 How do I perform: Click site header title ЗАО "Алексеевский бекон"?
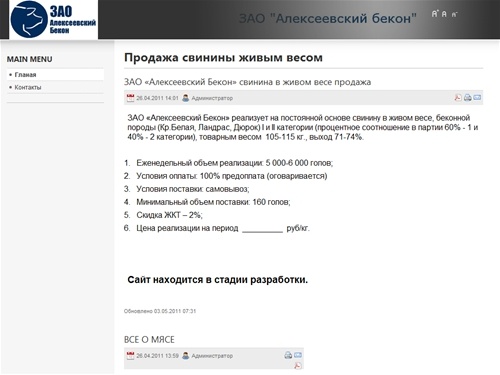pyautogui.click(x=328, y=18)
